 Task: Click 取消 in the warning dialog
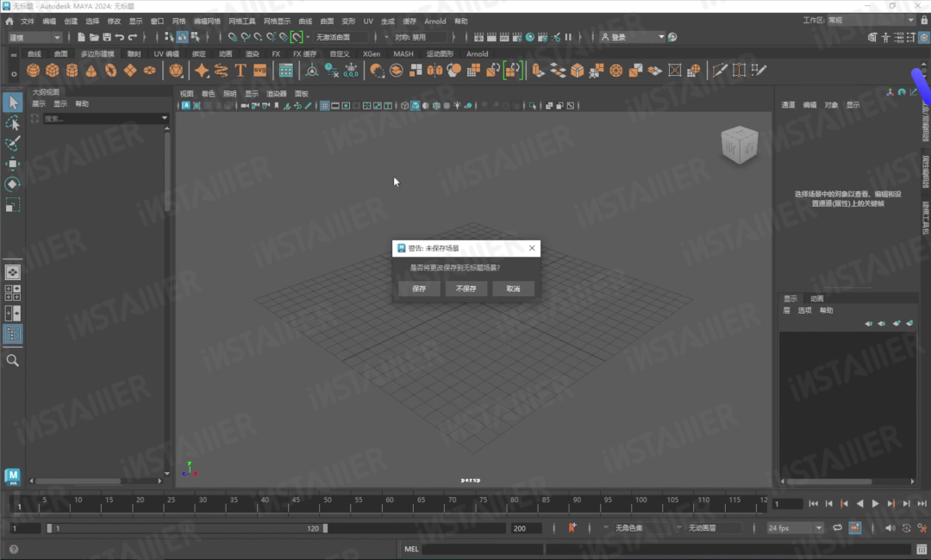[513, 289]
